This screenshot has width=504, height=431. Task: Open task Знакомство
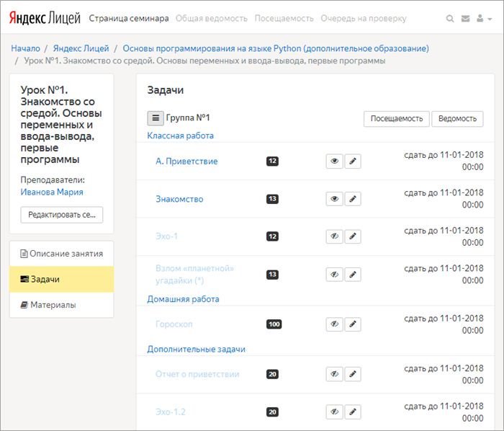tap(179, 199)
